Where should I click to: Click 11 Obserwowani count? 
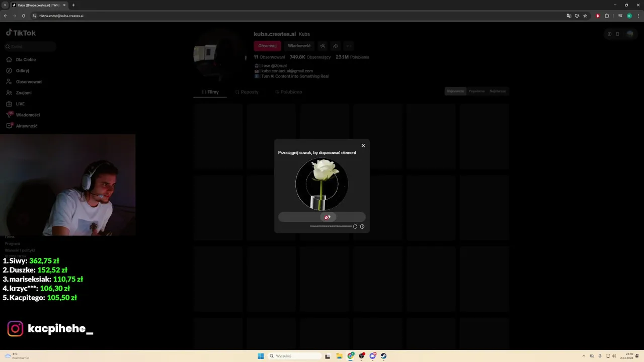coord(269,57)
